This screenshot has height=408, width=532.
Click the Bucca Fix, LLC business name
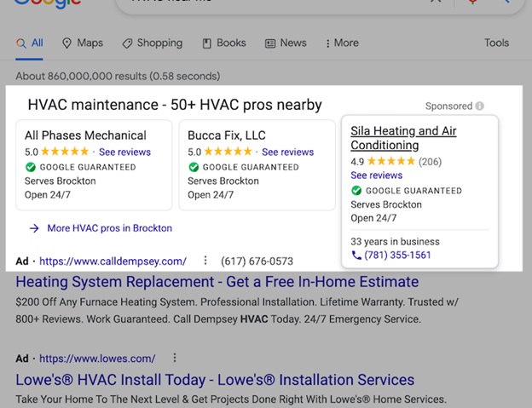[x=226, y=135]
